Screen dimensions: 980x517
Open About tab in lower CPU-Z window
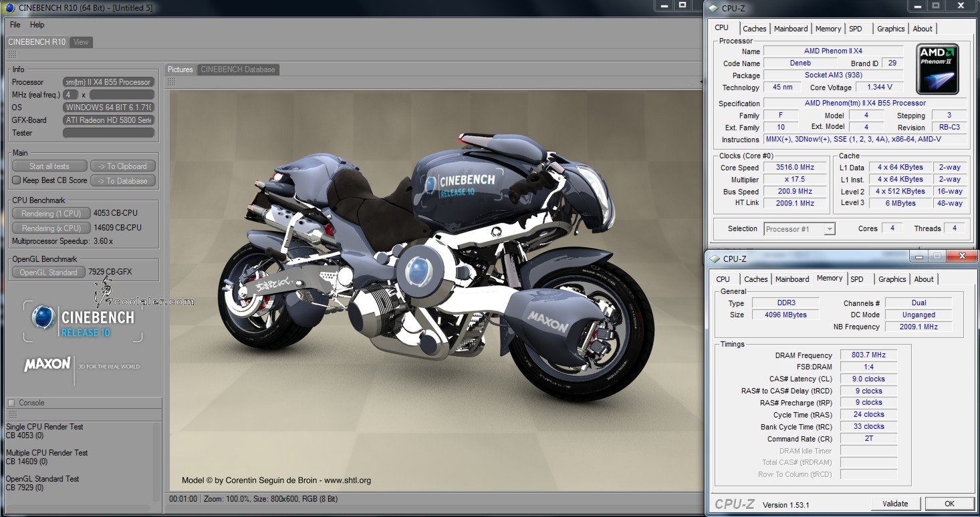[x=924, y=279]
